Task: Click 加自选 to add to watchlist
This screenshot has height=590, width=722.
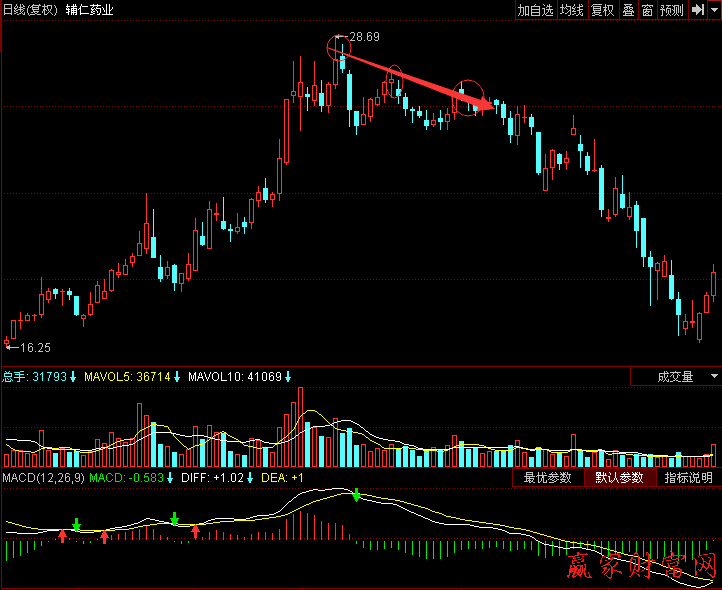Action: 535,10
